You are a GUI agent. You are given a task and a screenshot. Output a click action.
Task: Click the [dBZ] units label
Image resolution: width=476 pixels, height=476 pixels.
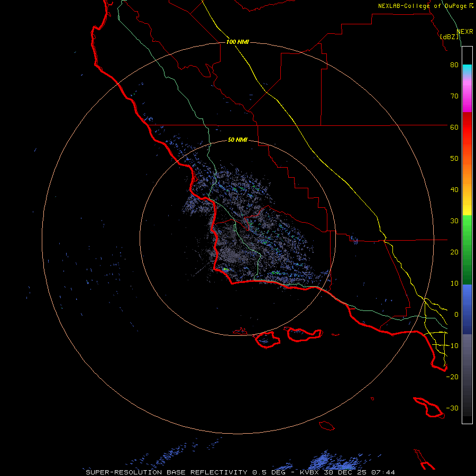(x=449, y=37)
